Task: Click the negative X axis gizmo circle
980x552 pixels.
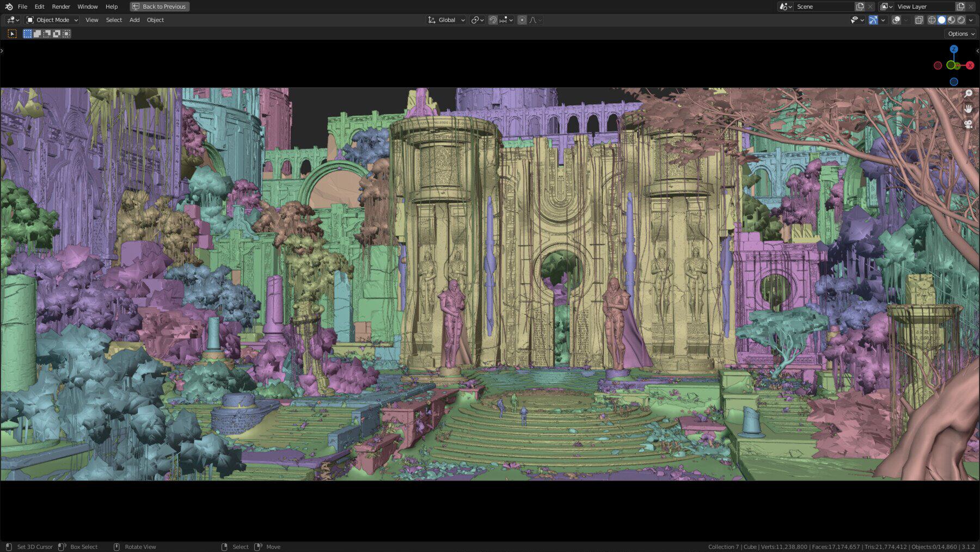Action: click(938, 65)
